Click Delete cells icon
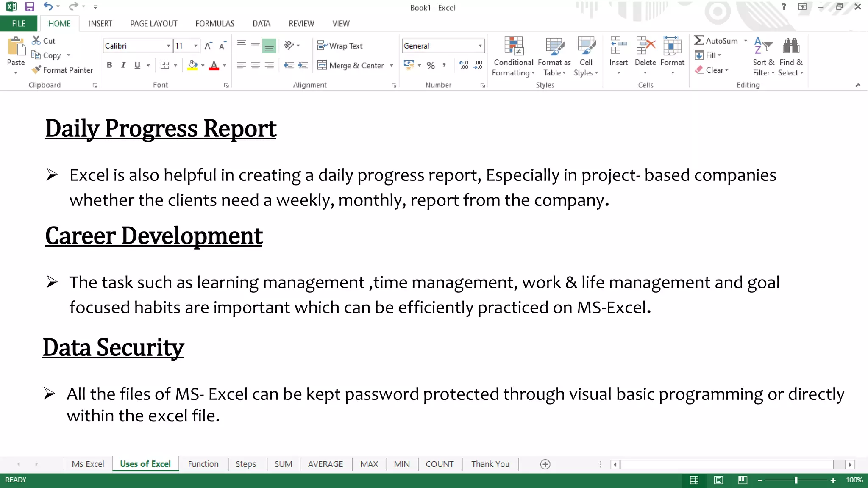The height and width of the screenshot is (488, 868). pyautogui.click(x=645, y=46)
